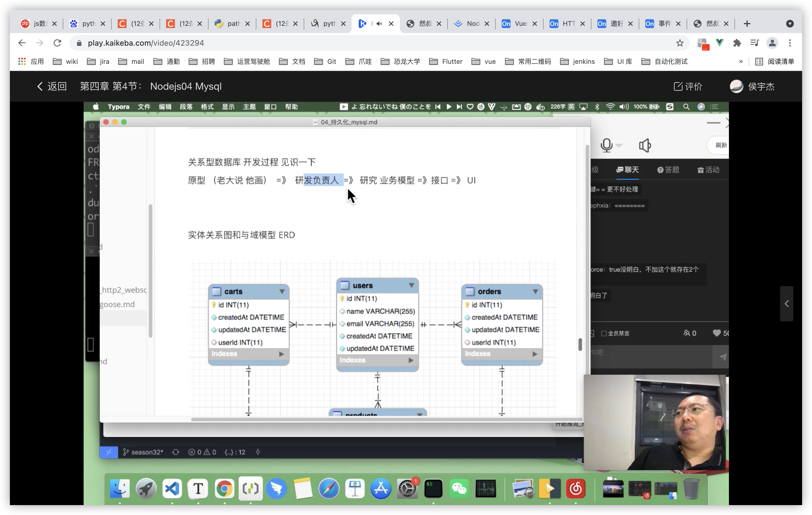Show more bookmarks with double-chevron

tap(740, 61)
